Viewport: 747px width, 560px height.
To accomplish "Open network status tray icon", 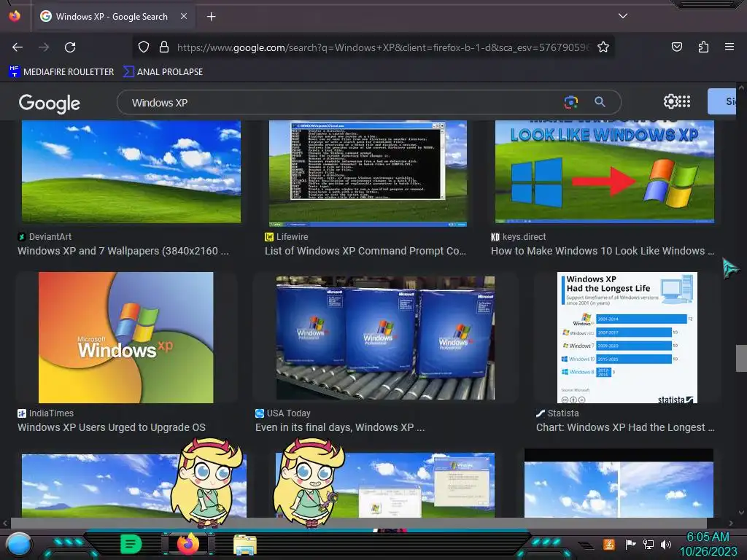I will 648,544.
